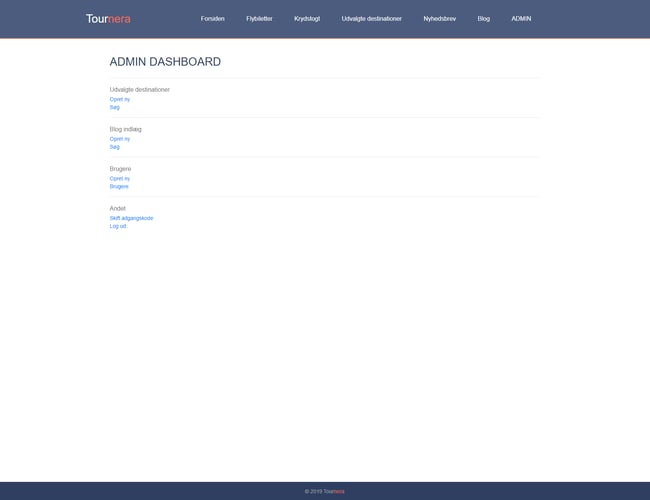Open the Nyhedsbrev page
650x500 pixels.
439,18
